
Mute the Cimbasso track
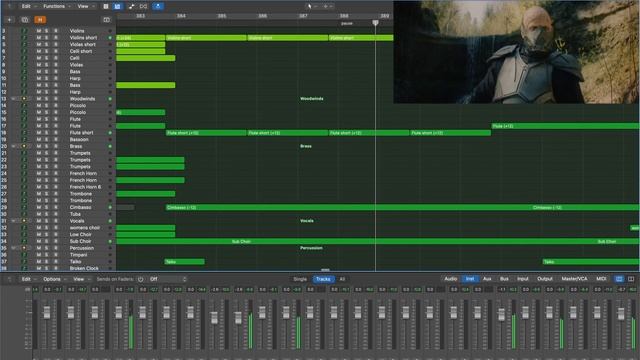(39, 207)
